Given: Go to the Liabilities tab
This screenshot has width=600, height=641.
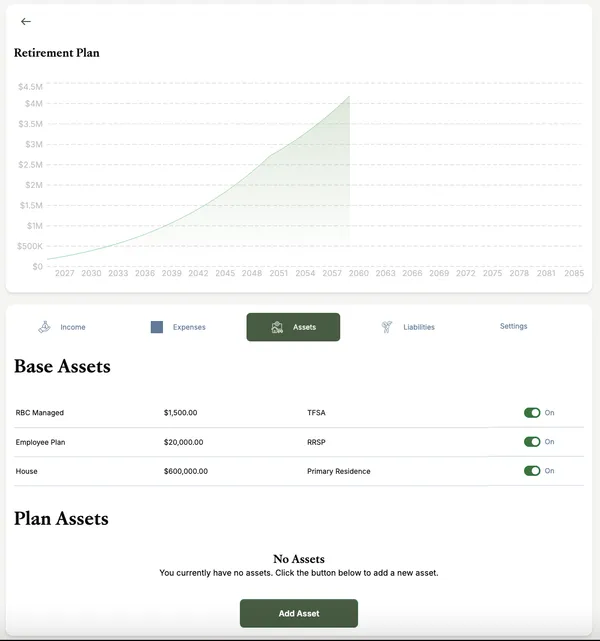Looking at the screenshot, I should tap(408, 327).
